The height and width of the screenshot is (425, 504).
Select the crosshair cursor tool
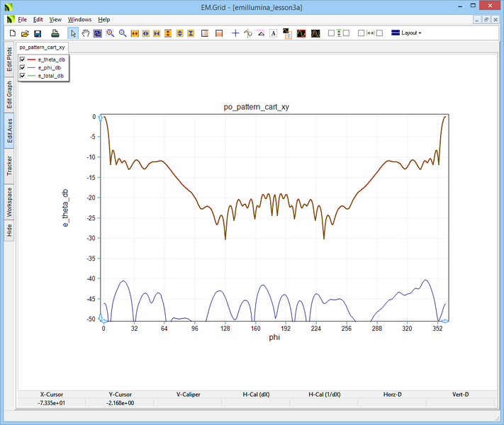click(236, 33)
